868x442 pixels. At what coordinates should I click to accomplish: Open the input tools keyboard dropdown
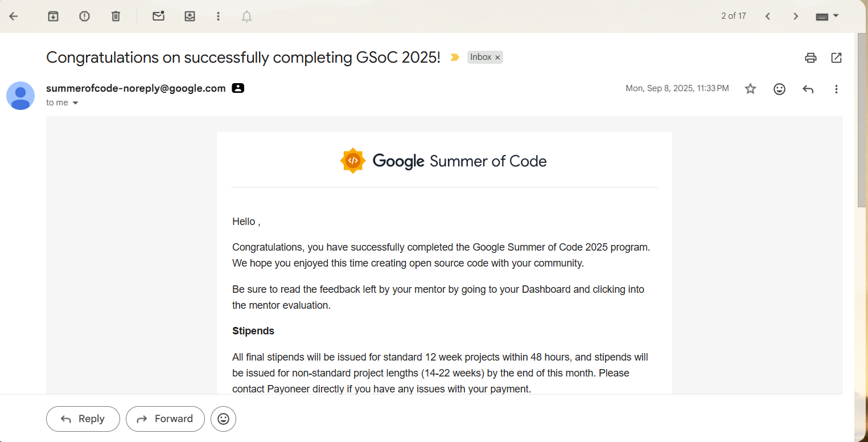tap(827, 16)
